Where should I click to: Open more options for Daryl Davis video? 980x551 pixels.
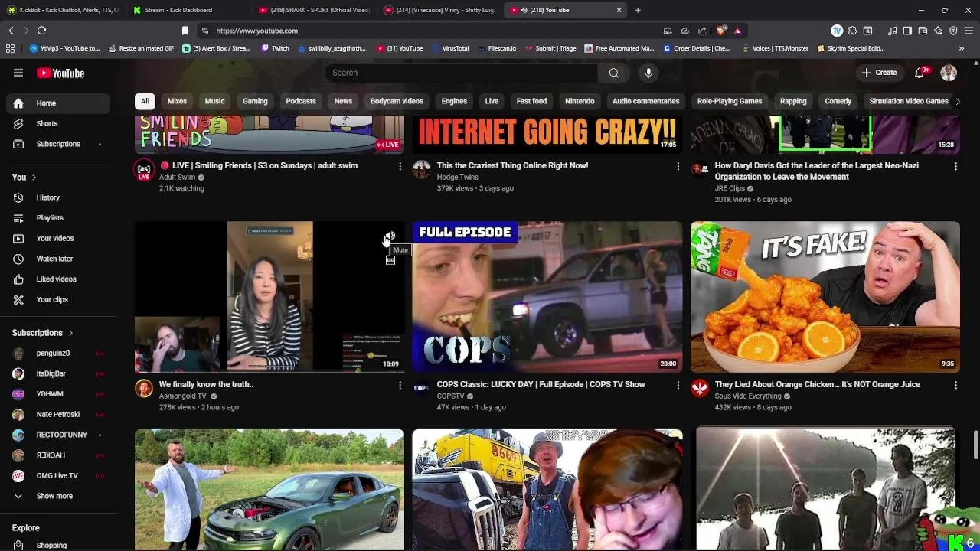click(x=955, y=166)
